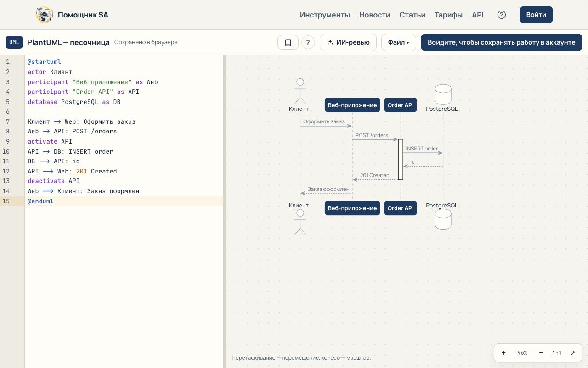
Task: Click the 'POST /orders' message label in diagram
Action: pos(372,135)
